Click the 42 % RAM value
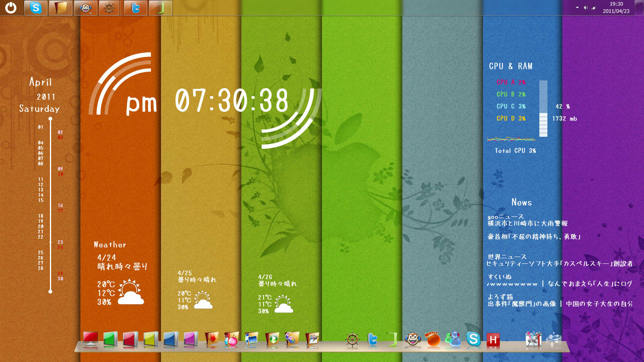 click(563, 107)
